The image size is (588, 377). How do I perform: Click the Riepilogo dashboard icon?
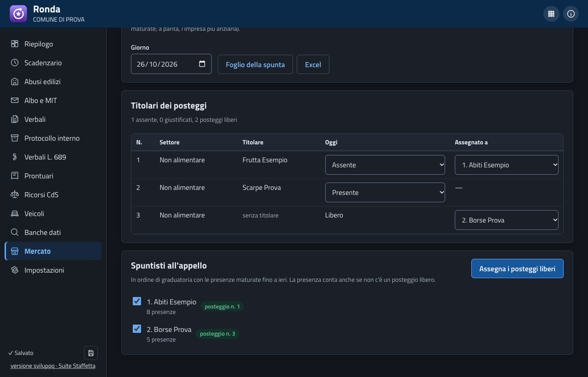(15, 44)
